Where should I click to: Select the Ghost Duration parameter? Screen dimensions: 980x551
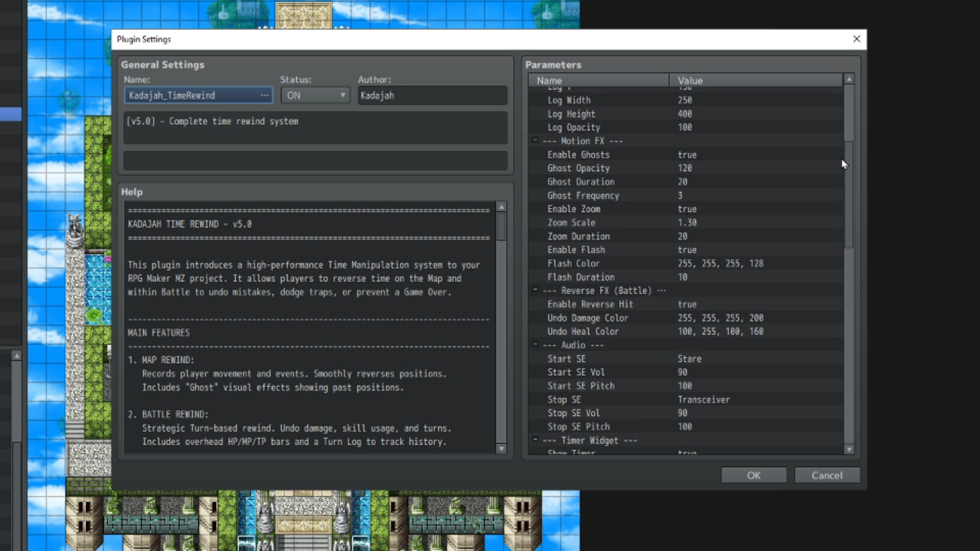(685, 182)
